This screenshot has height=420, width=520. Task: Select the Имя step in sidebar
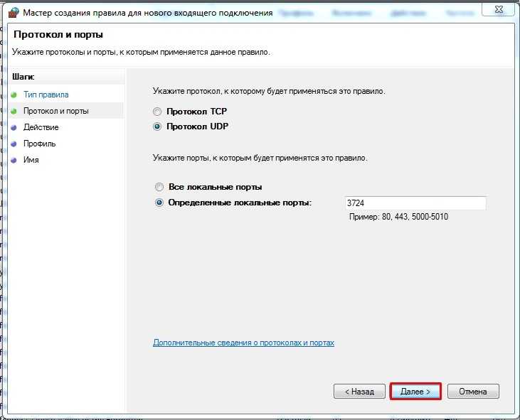coord(31,160)
